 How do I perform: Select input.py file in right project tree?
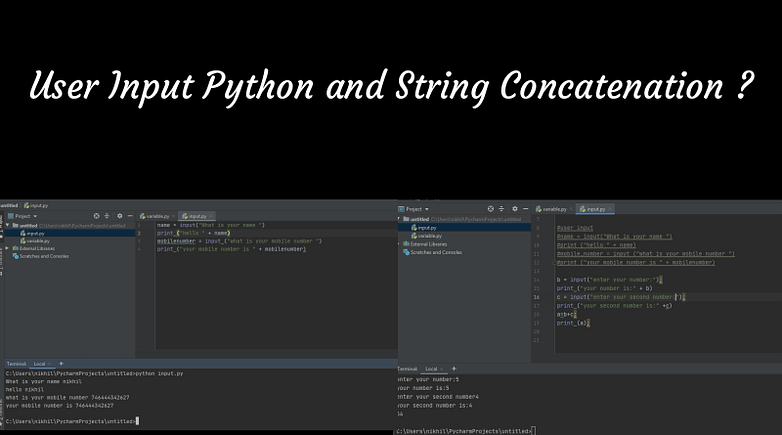[424, 227]
